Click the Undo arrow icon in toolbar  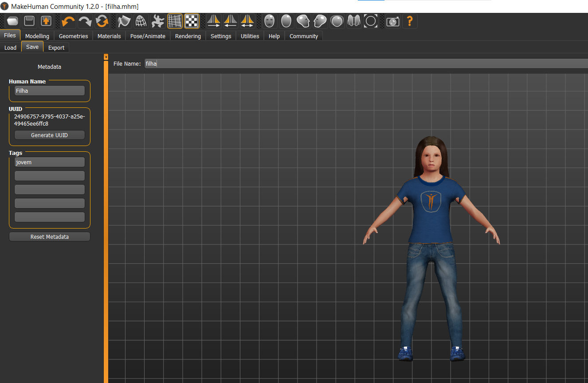coord(68,21)
